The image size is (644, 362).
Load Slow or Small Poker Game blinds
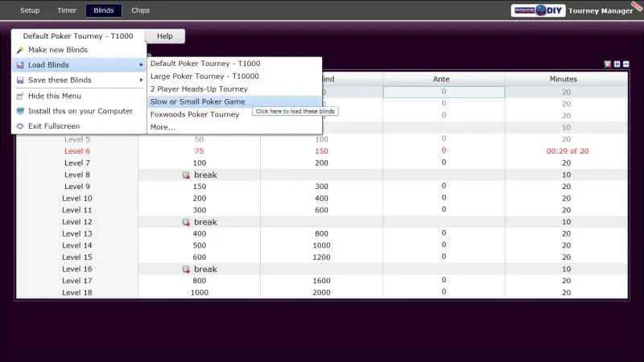[234, 102]
